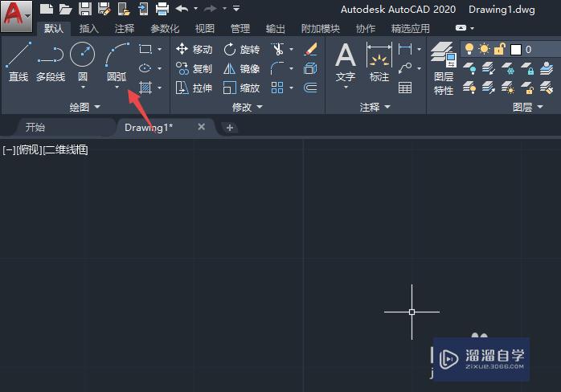The image size is (561, 392).
Task: Click the New file icon
Action: (46, 9)
